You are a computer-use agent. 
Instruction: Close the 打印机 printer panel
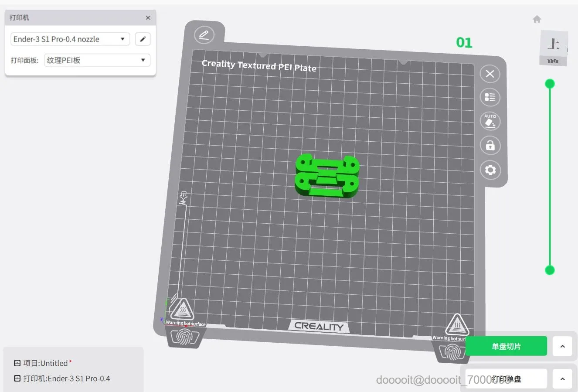point(148,18)
